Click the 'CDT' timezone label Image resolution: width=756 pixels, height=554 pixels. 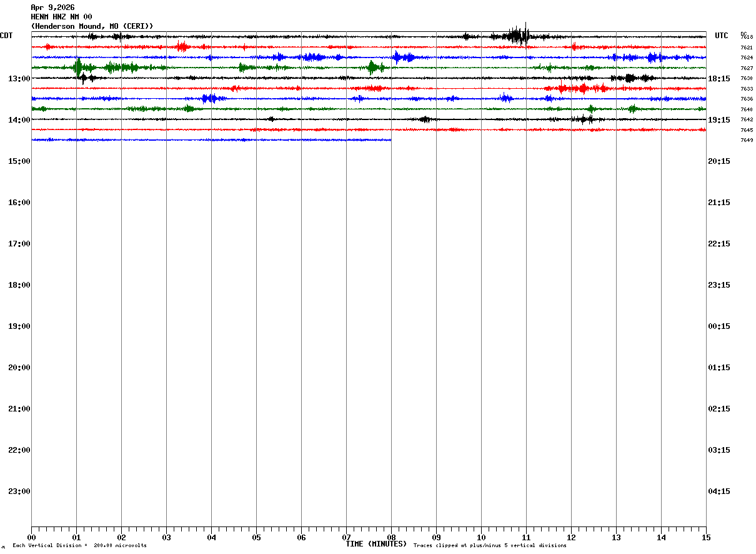(6, 36)
